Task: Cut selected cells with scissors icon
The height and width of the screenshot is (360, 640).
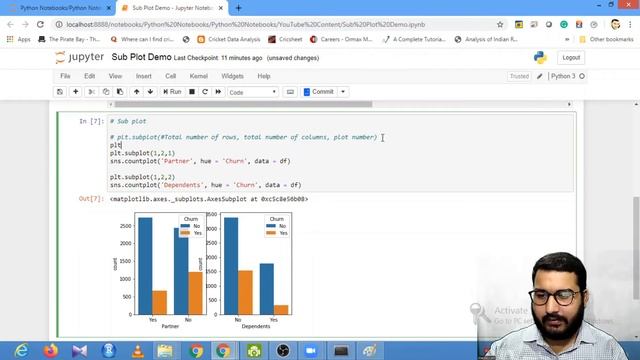Action: (x=92, y=92)
